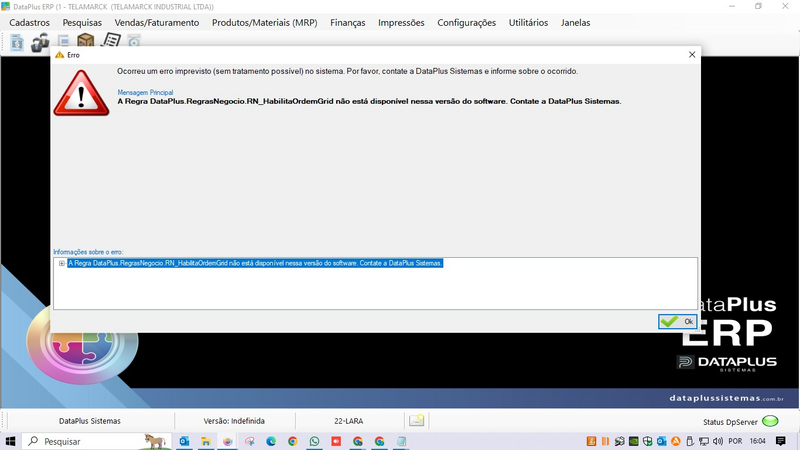Click the volume speaker tray icon
Screen dimensions: 800x450
coord(718,441)
